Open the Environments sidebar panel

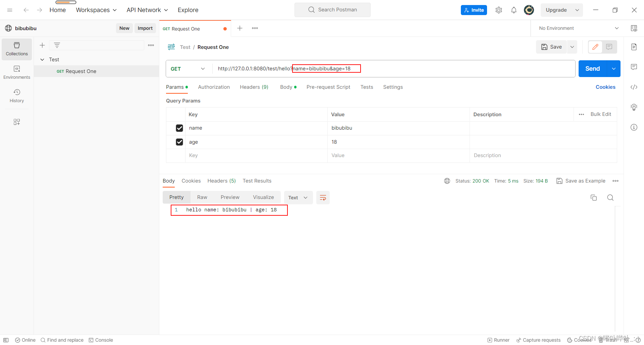click(x=17, y=72)
